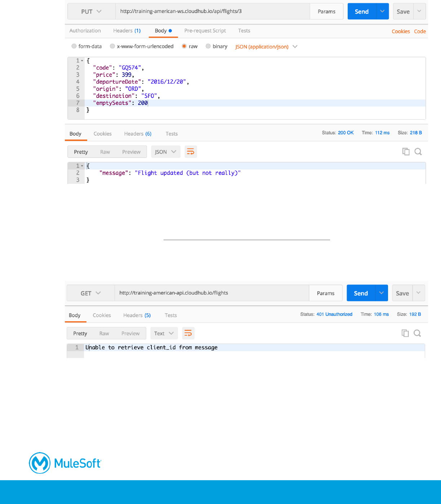Open Params for the PUT request
This screenshot has width=441, height=504.
click(x=326, y=12)
